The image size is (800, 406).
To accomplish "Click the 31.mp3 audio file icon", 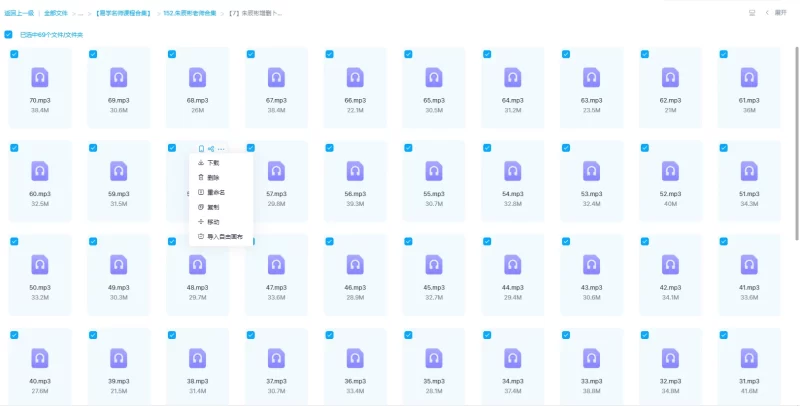I will [x=748, y=357].
